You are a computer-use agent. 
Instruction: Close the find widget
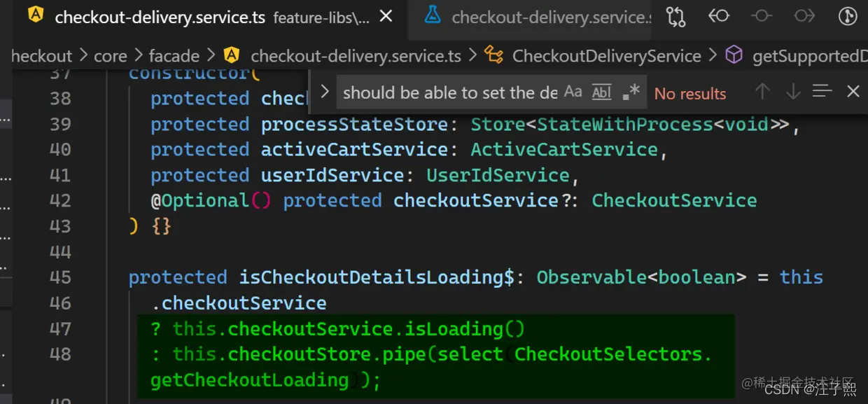[853, 91]
